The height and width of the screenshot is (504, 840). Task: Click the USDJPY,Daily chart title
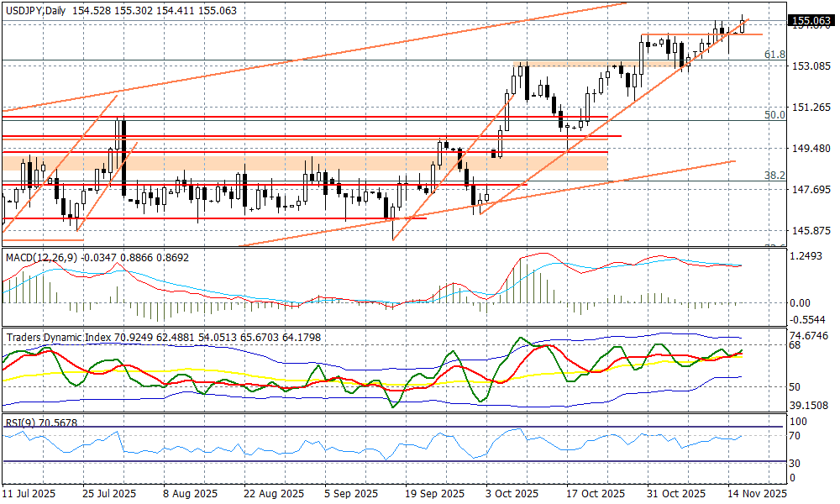37,8
